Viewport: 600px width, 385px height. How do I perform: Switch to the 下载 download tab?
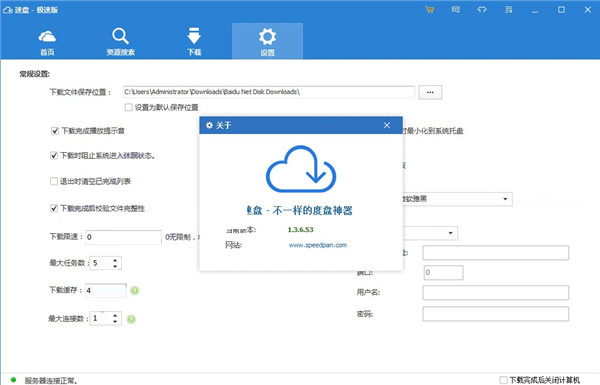click(194, 42)
